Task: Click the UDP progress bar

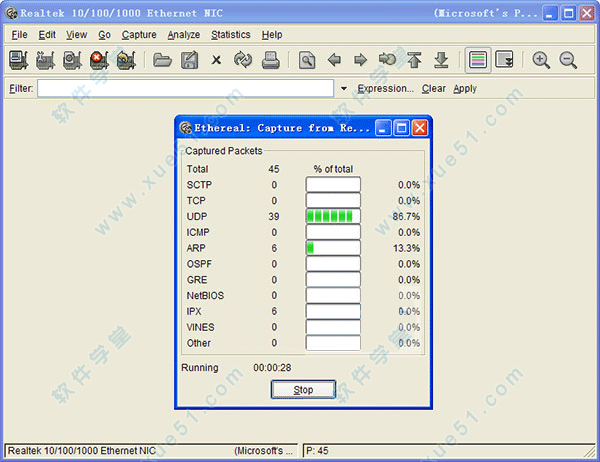Action: [333, 216]
